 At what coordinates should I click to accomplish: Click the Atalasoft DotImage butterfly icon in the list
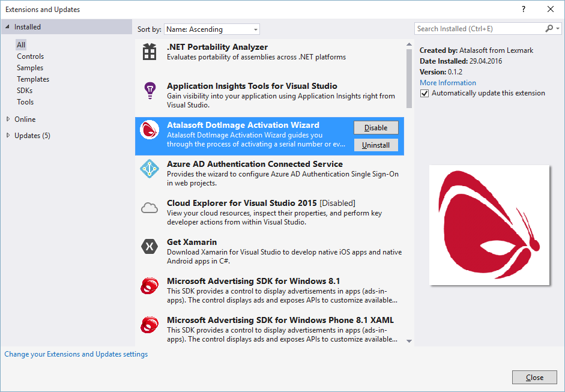pos(149,129)
